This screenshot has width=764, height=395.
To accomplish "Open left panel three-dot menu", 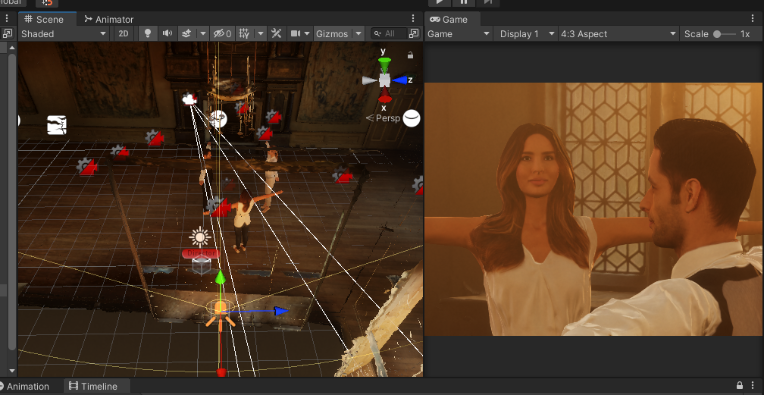I will (x=7, y=19).
